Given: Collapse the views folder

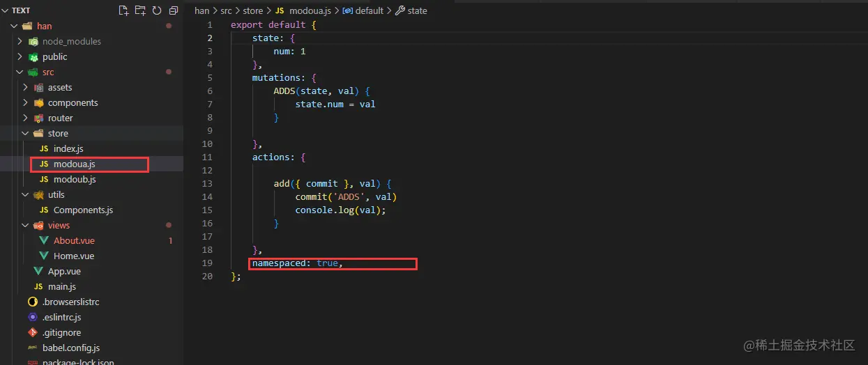Looking at the screenshot, I should [25, 225].
